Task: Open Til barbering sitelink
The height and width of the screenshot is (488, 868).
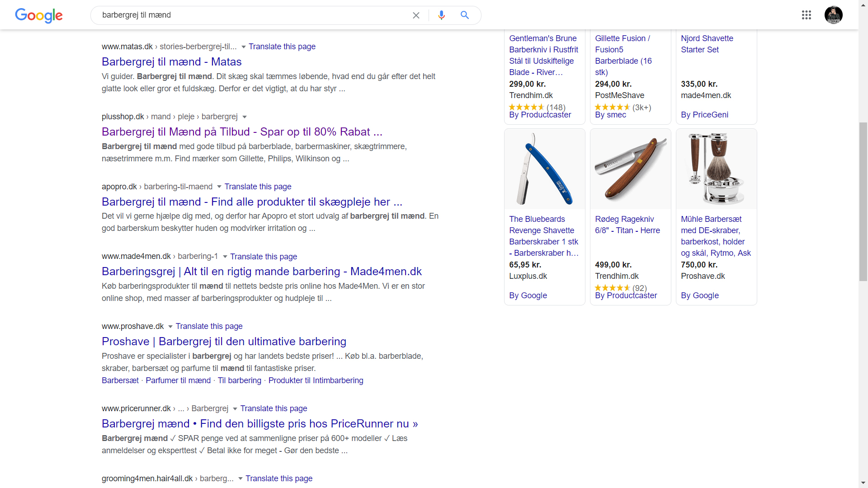Action: coord(240,380)
